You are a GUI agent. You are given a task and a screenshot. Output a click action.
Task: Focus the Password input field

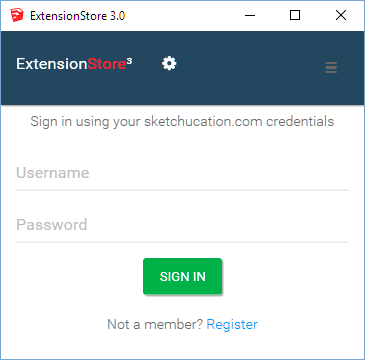pos(182,225)
